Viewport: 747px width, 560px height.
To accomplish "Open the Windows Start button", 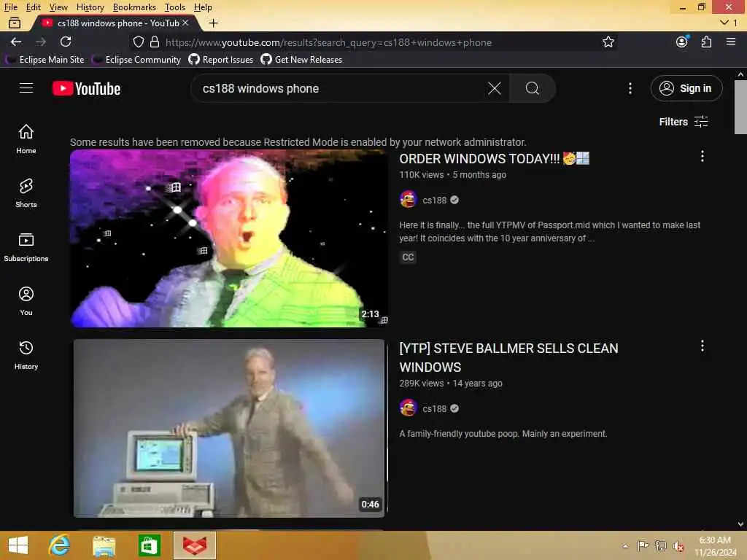I will click(18, 545).
